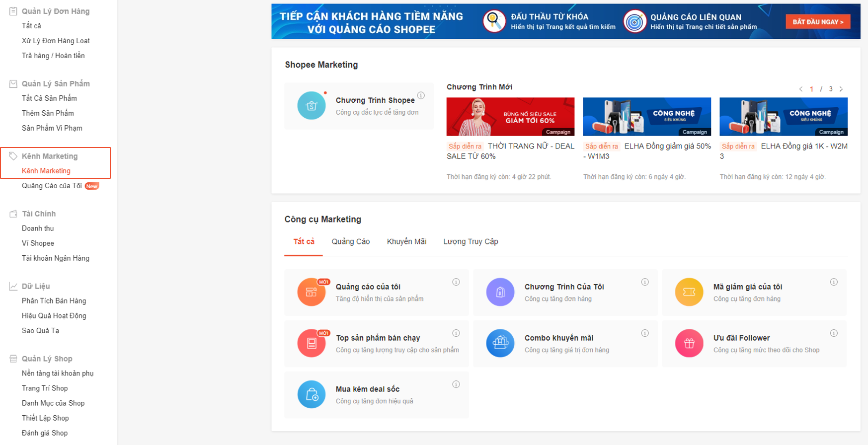
Task: Click info icon on Mua kèm deal sốc card
Action: [456, 384]
